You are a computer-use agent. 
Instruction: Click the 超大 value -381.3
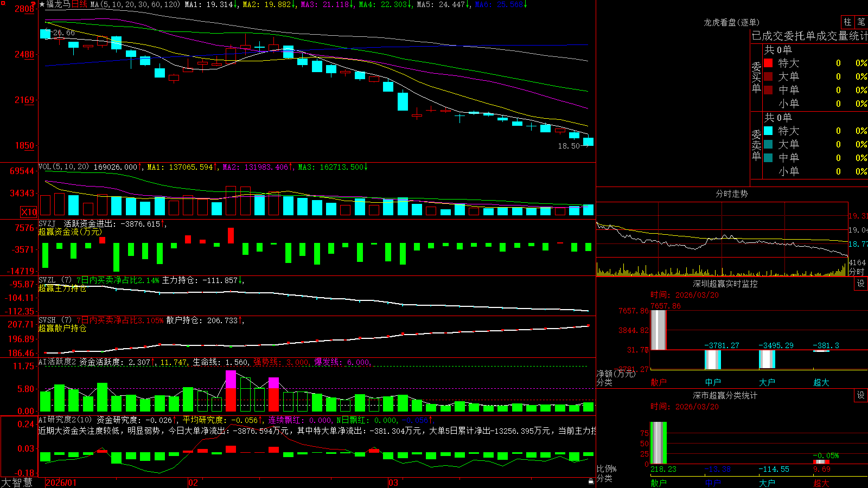pos(826,345)
